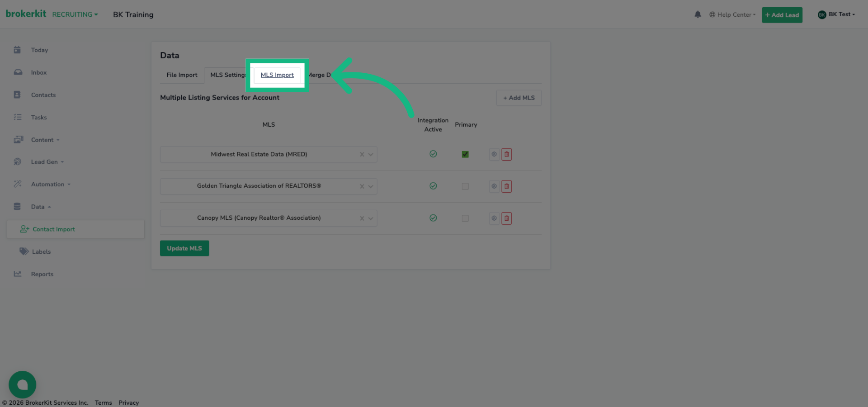Clear the Canopy MLS selection
The height and width of the screenshot is (407, 868).
[x=362, y=218]
